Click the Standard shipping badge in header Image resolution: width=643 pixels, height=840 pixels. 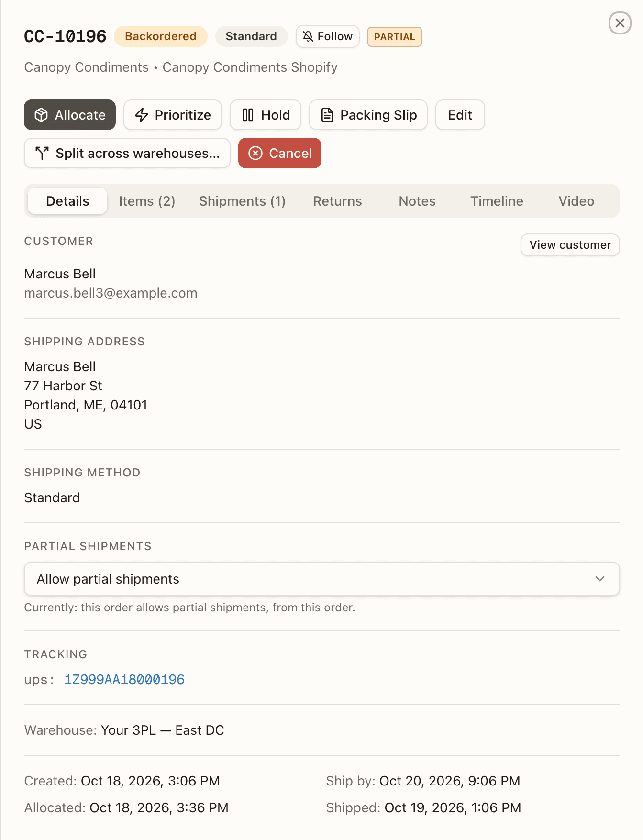pyautogui.click(x=251, y=36)
